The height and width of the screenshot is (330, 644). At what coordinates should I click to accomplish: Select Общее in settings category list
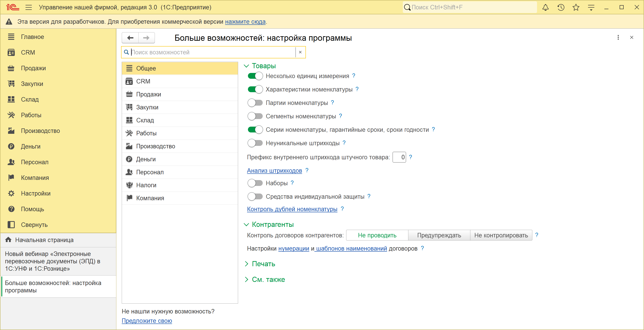coord(180,68)
